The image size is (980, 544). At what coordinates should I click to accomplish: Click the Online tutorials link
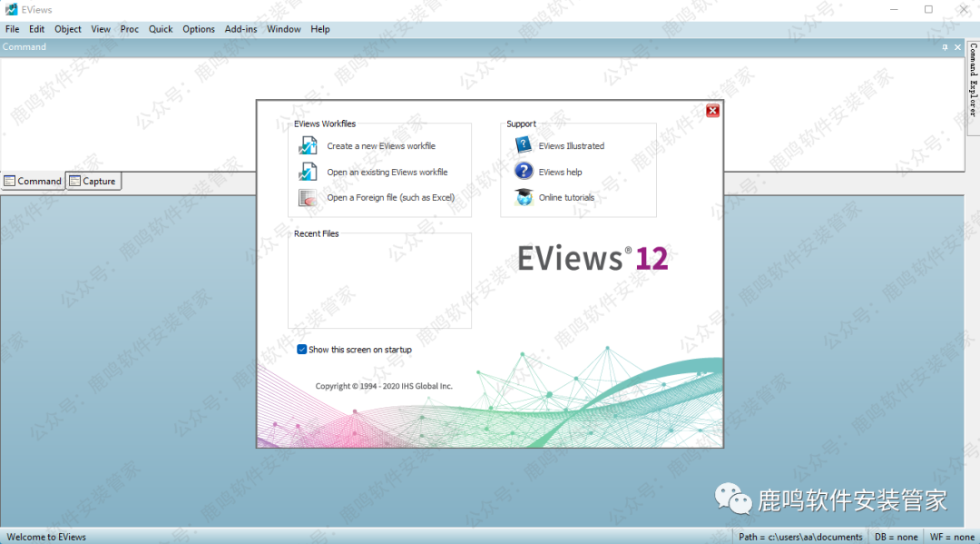(566, 197)
